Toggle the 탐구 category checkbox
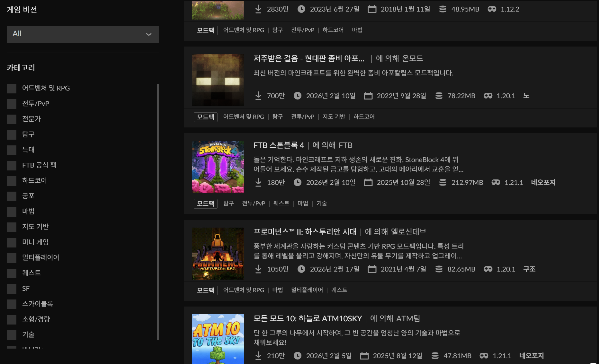The width and height of the screenshot is (599, 364). 12,134
